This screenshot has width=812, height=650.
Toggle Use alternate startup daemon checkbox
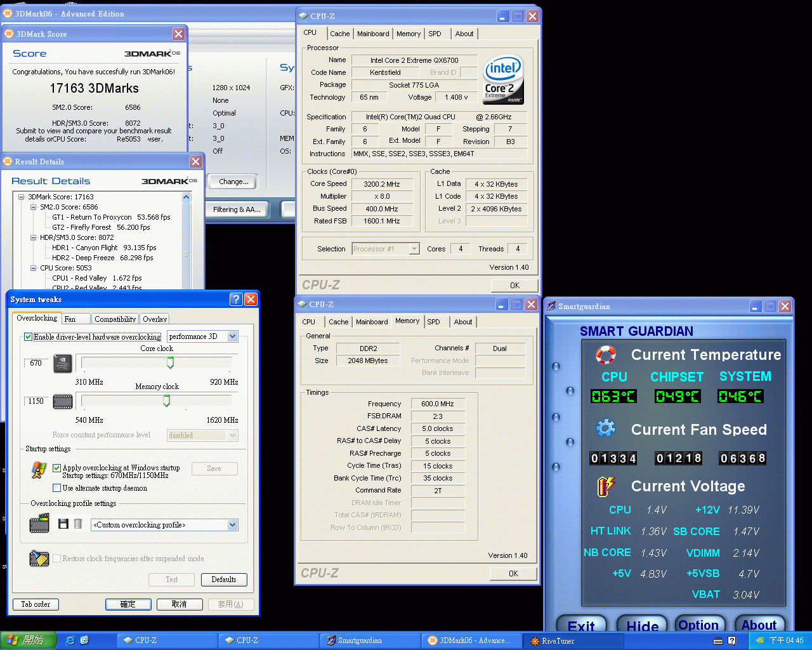pos(56,488)
